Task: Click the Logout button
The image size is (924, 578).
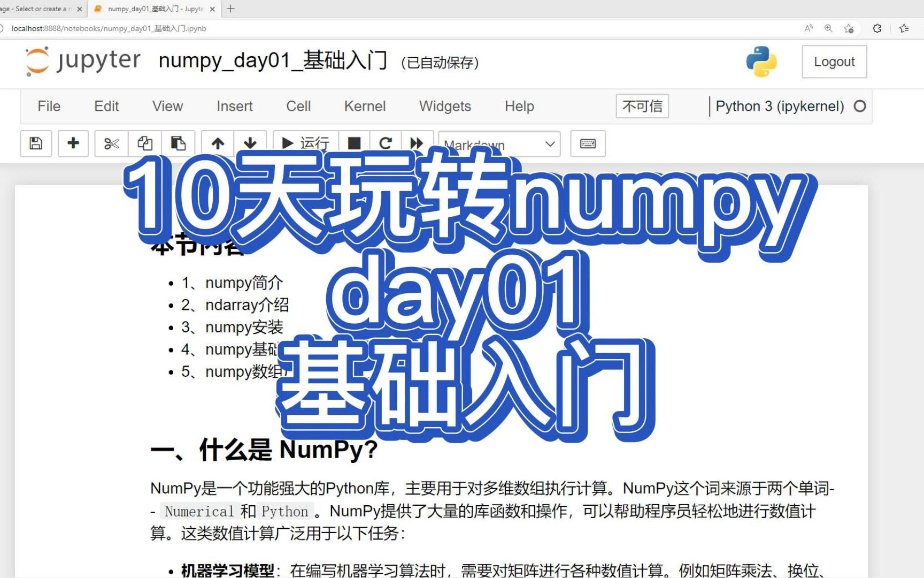Action: pyautogui.click(x=834, y=62)
